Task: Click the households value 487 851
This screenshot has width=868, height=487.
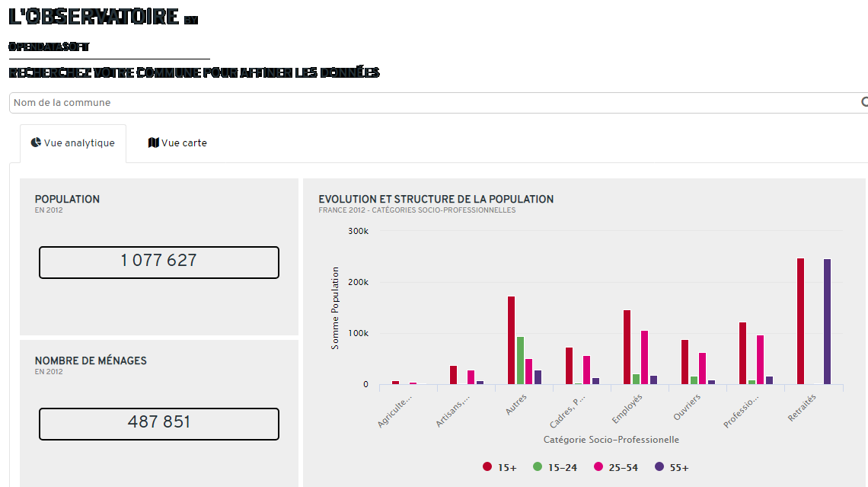Action: pos(159,423)
